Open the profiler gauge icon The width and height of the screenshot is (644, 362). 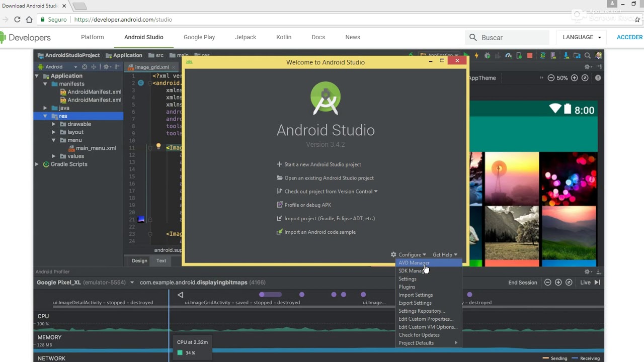508,56
